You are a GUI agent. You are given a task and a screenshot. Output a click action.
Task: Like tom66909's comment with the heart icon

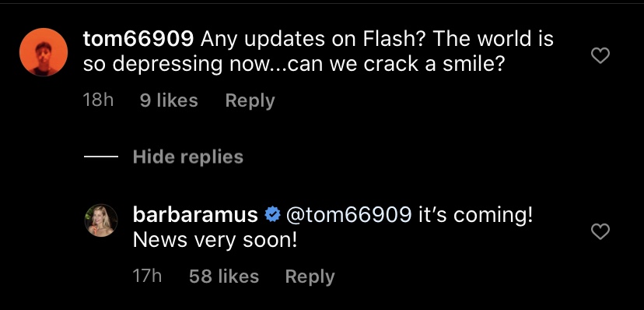click(600, 55)
